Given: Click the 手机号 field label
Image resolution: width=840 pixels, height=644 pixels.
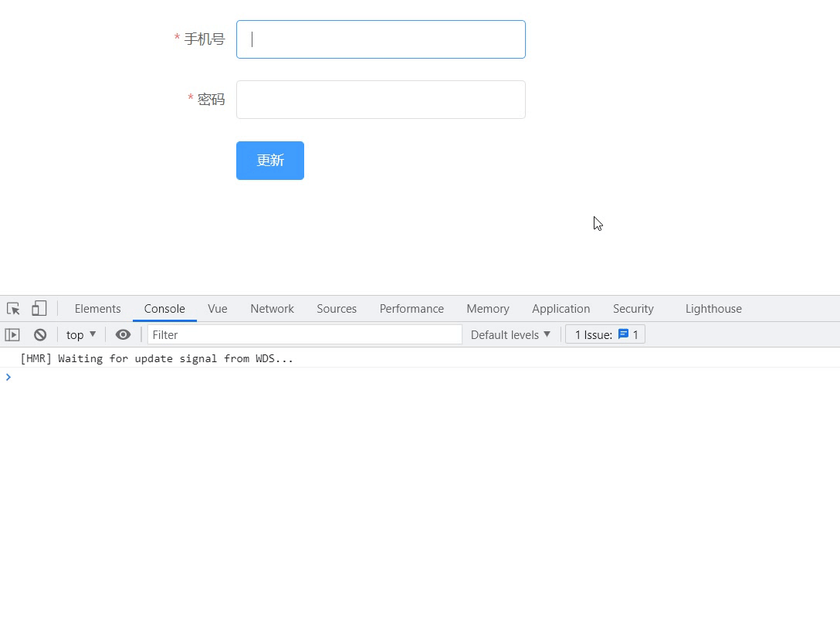Looking at the screenshot, I should point(204,39).
